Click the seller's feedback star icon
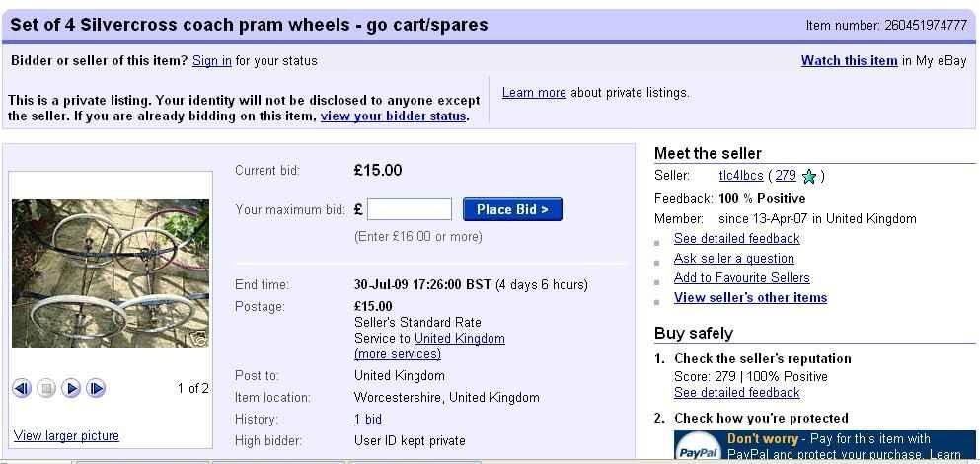The width and height of the screenshot is (980, 464). pyautogui.click(x=809, y=177)
